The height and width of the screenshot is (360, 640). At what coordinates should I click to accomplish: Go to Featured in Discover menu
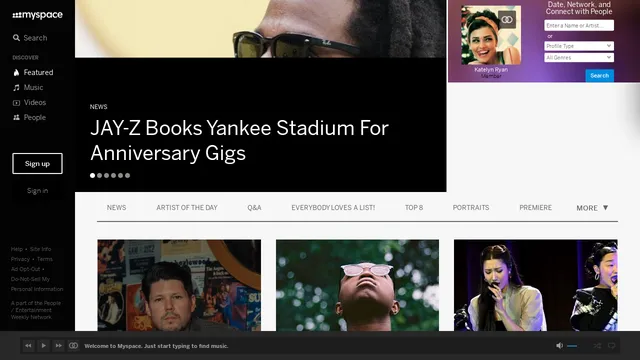pos(33,72)
